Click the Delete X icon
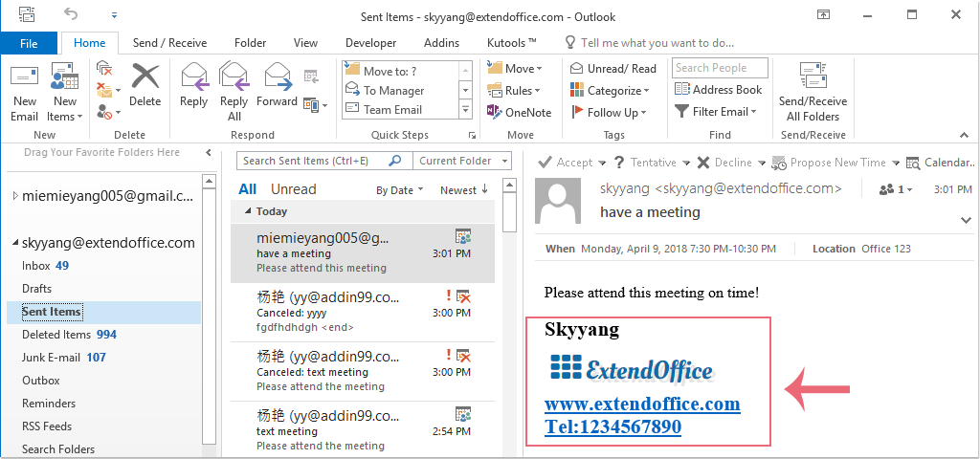Screen dimensions: 980x459 [x=145, y=76]
